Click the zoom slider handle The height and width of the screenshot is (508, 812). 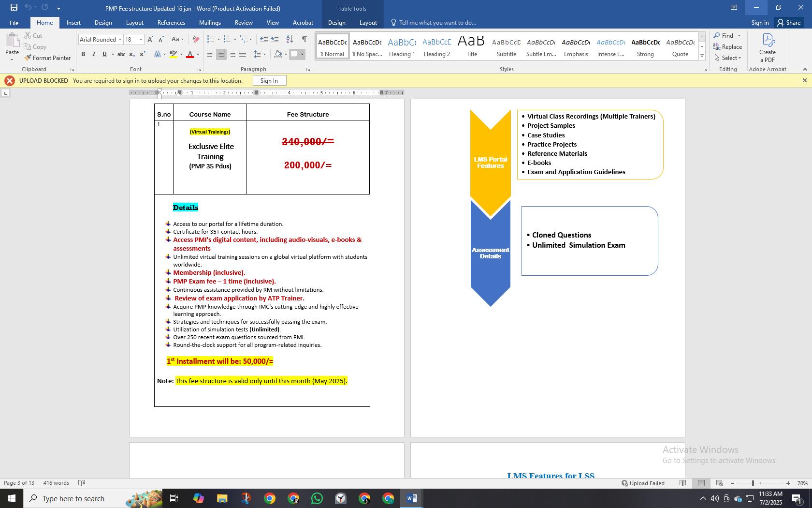point(753,483)
